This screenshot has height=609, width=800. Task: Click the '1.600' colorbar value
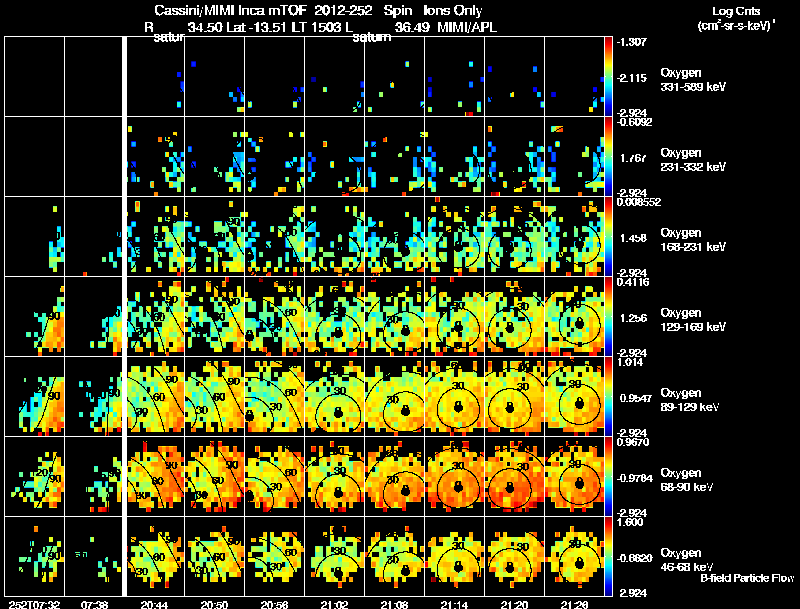click(x=630, y=522)
